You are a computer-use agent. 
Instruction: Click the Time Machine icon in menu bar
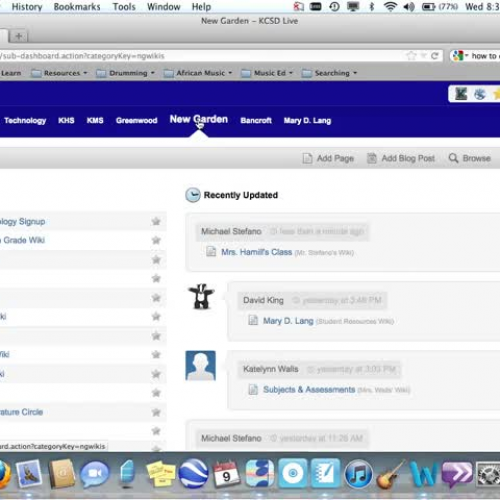pos(334,7)
